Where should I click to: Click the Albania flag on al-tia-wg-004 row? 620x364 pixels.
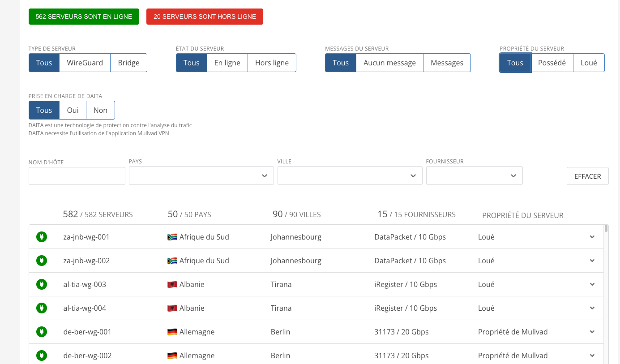[172, 308]
